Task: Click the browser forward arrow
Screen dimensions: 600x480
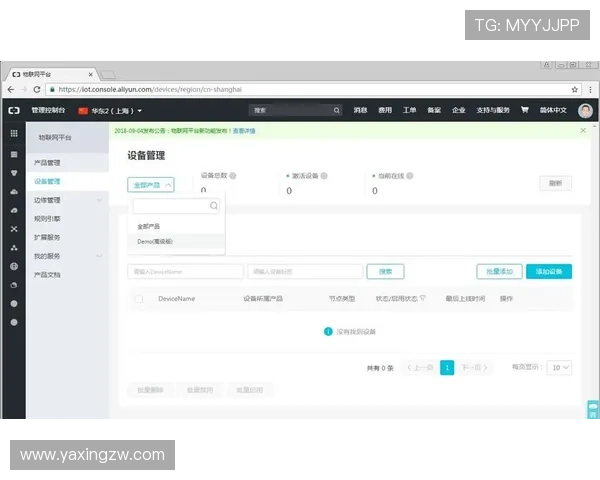Action: (x=24, y=90)
